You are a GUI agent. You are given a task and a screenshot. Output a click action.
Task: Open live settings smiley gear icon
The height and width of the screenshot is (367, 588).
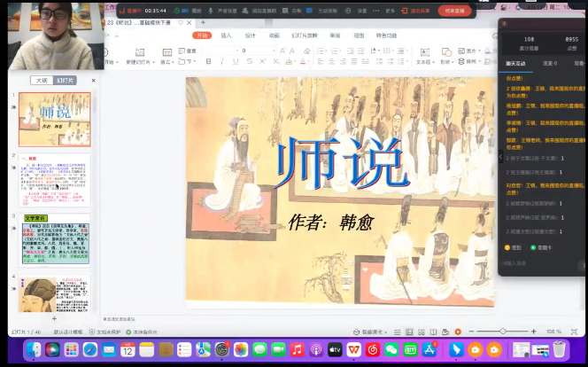coord(348,11)
